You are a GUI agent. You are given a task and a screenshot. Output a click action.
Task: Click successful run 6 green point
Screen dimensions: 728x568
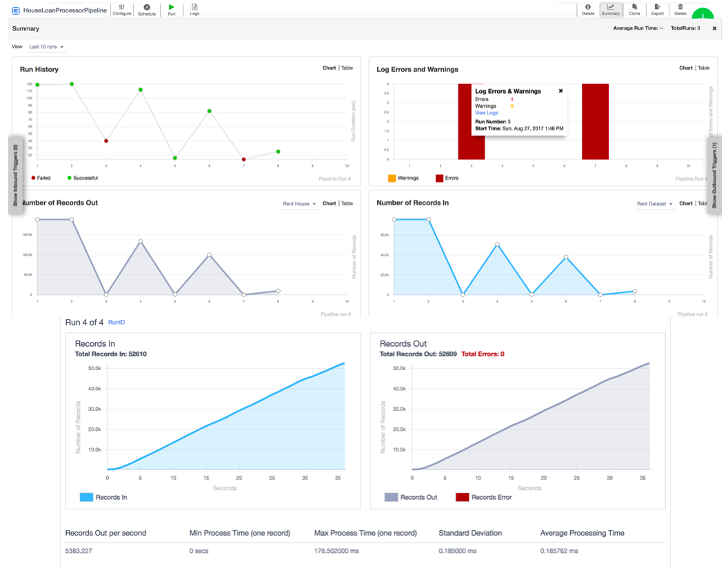[x=210, y=111]
